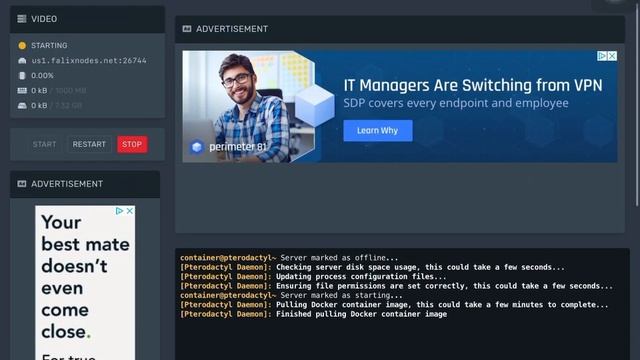This screenshot has height=360, width=640.
Task: Click the page vertical scrollbar on the right edge
Action: pyautogui.click(x=637, y=104)
